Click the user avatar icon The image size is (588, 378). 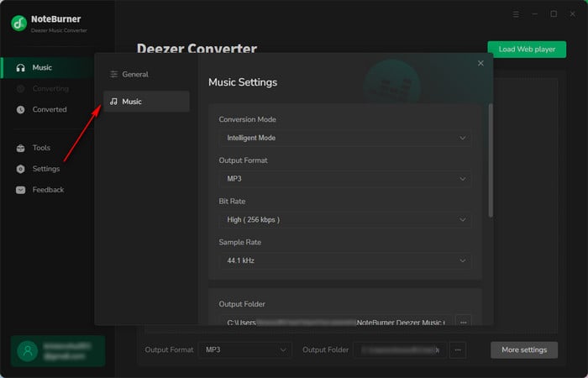[x=28, y=351]
